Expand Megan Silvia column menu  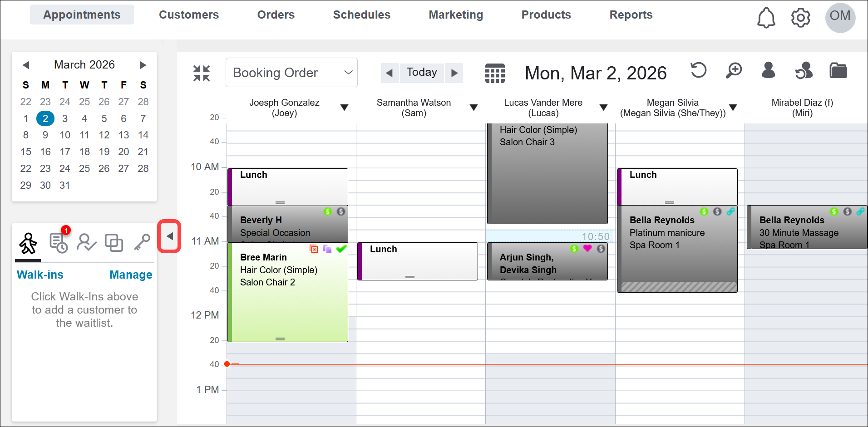733,108
